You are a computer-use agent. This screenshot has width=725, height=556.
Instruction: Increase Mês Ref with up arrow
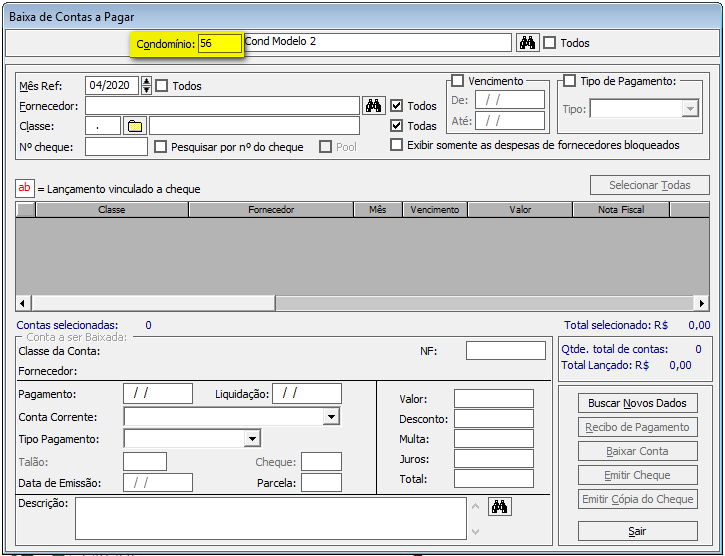pyautogui.click(x=147, y=82)
